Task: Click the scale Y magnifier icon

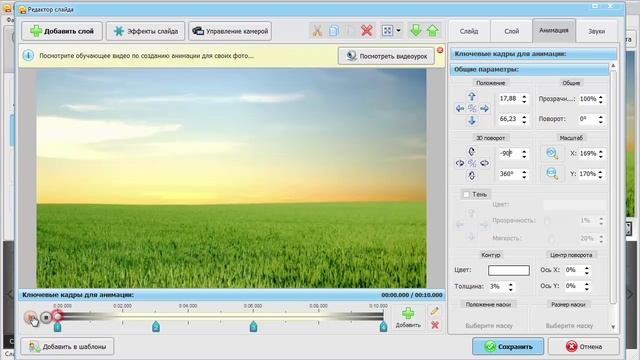Action: [x=552, y=174]
